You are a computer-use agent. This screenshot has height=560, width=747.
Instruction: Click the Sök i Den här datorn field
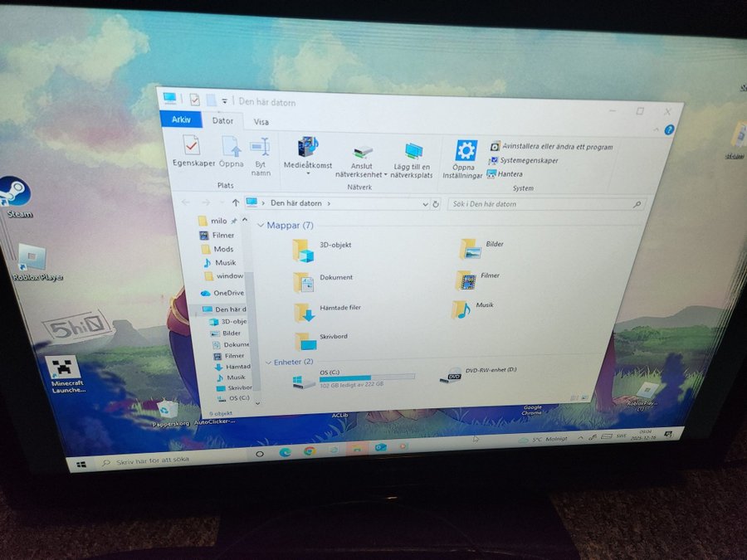544,204
